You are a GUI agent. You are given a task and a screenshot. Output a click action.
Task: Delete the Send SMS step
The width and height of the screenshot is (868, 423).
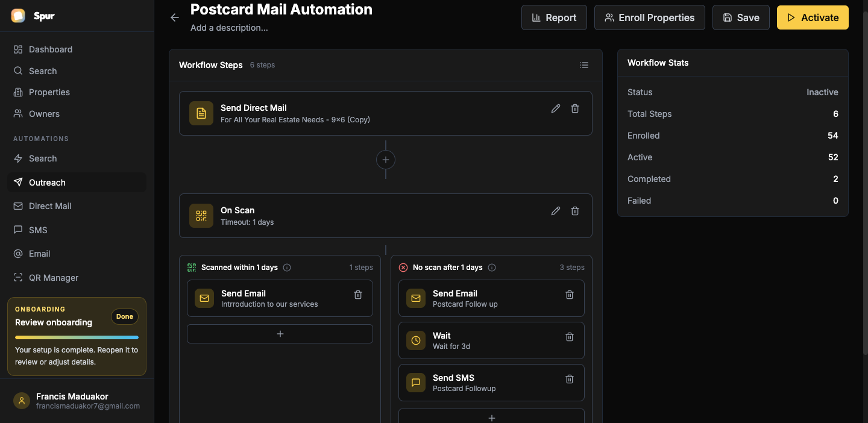(x=570, y=379)
